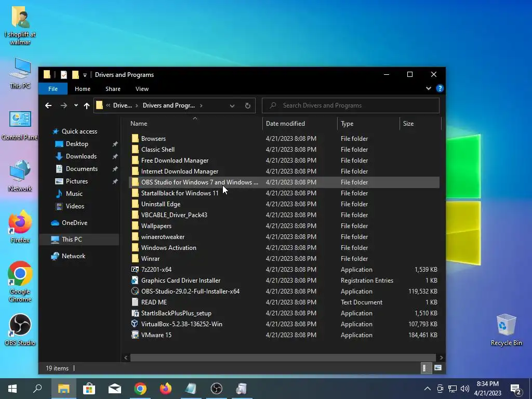Viewport: 532px width, 399px height.
Task: Sort by the Size column header
Action: click(420, 124)
